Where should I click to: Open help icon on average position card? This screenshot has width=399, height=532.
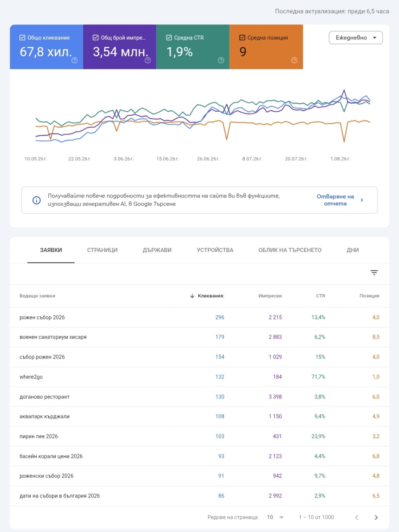(294, 60)
